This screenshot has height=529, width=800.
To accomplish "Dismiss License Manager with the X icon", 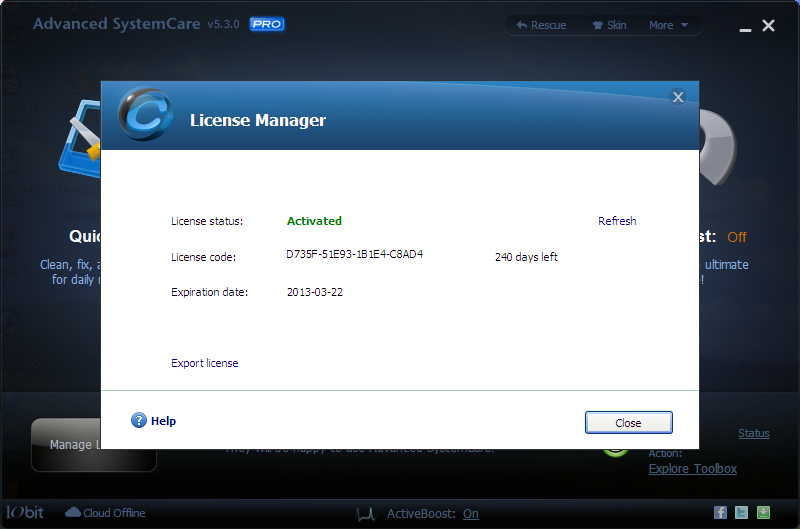I will pos(678,97).
